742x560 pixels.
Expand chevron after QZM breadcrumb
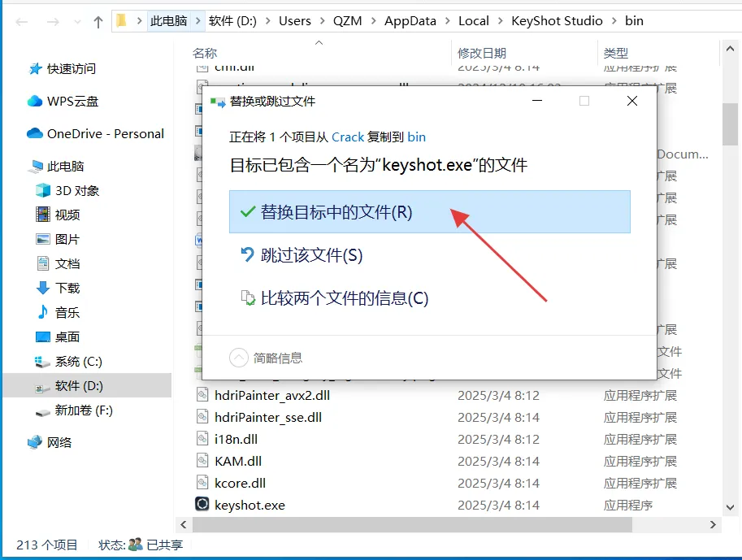point(373,21)
